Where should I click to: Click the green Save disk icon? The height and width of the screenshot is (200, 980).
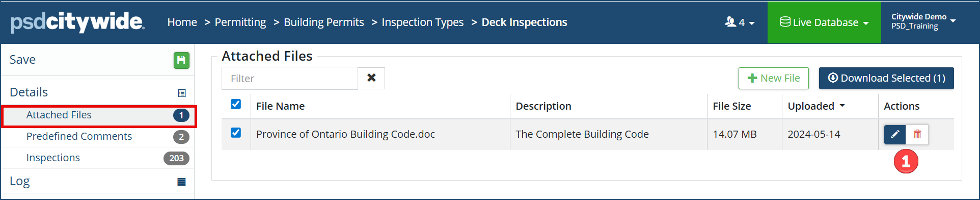click(181, 60)
